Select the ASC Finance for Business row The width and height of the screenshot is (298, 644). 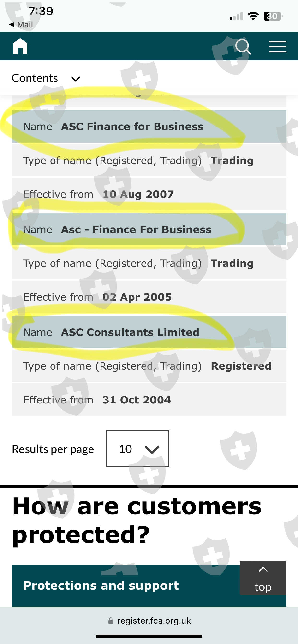tap(149, 126)
